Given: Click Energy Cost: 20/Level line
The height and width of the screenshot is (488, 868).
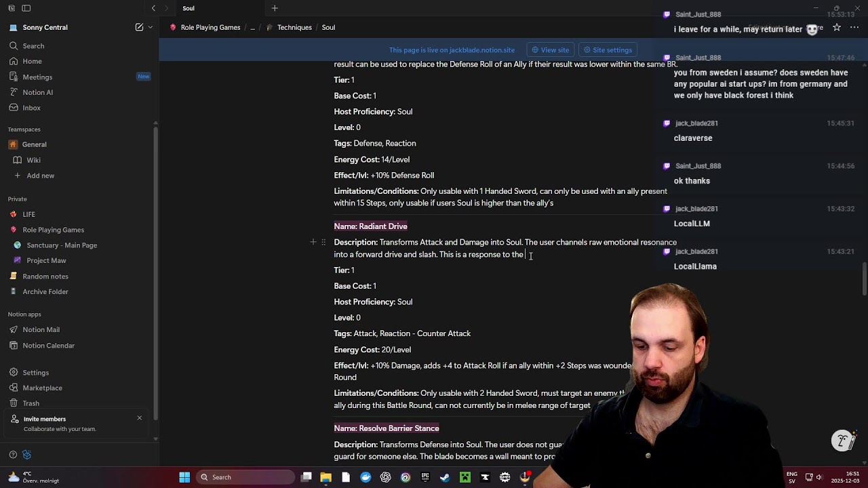Looking at the screenshot, I should tap(372, 350).
